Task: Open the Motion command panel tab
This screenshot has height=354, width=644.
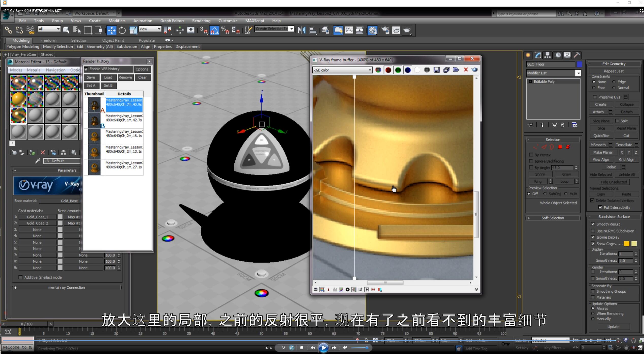Action: (558, 55)
